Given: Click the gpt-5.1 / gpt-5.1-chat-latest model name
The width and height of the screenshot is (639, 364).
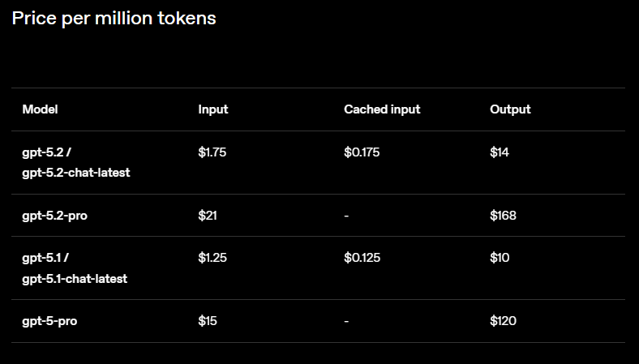Looking at the screenshot, I should tap(74, 268).
